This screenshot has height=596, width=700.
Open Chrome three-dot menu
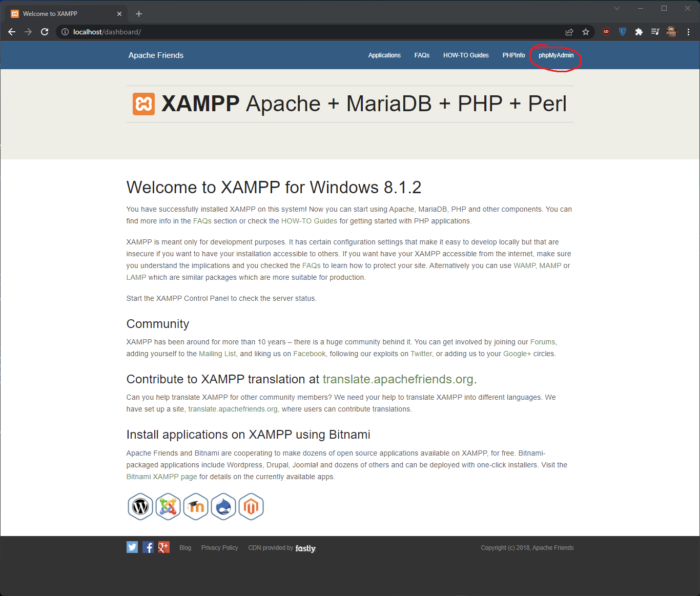pos(689,32)
